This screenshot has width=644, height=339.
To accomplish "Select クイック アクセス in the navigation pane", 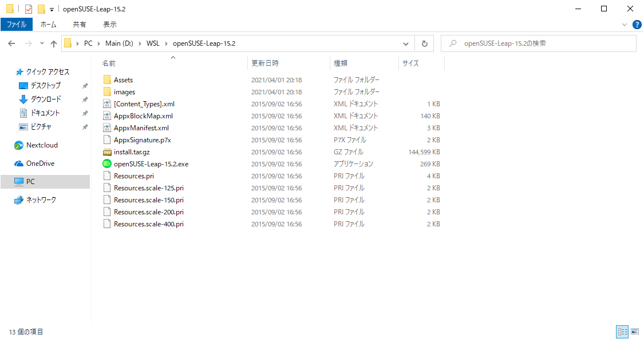I will 48,71.
